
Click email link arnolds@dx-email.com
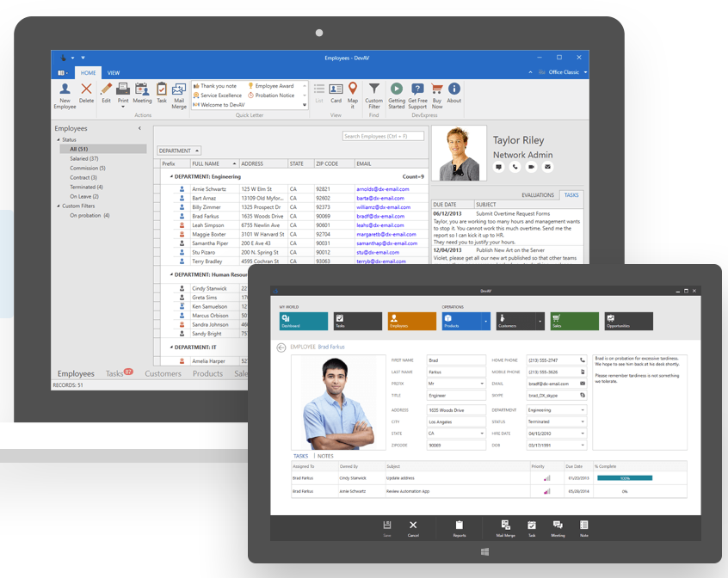click(383, 189)
